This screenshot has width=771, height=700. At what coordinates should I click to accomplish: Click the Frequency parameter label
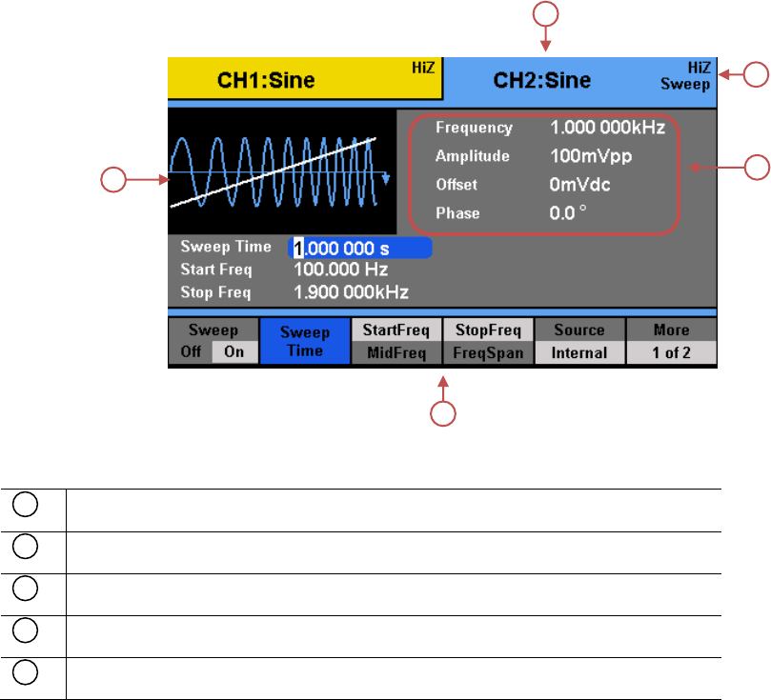click(474, 128)
